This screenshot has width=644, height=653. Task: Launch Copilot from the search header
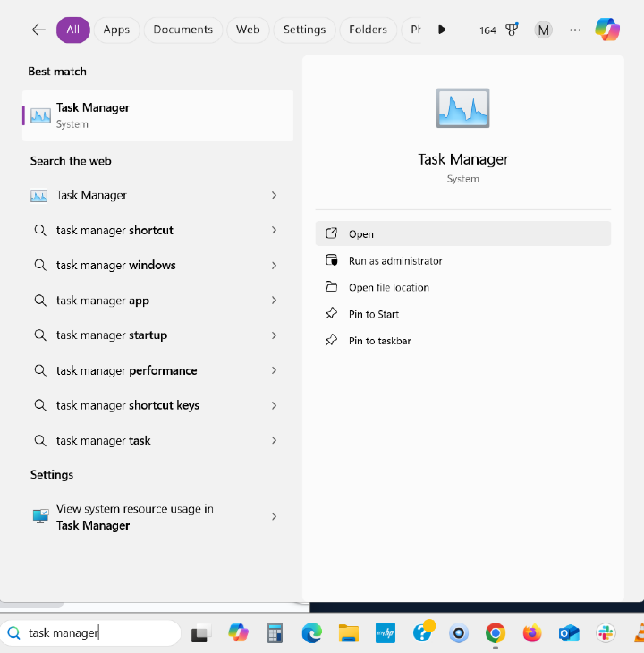tap(607, 30)
